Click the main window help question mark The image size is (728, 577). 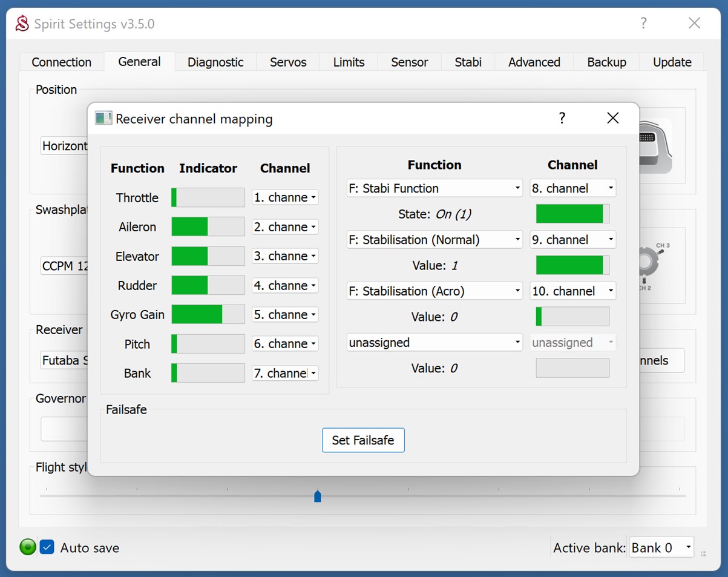[643, 24]
